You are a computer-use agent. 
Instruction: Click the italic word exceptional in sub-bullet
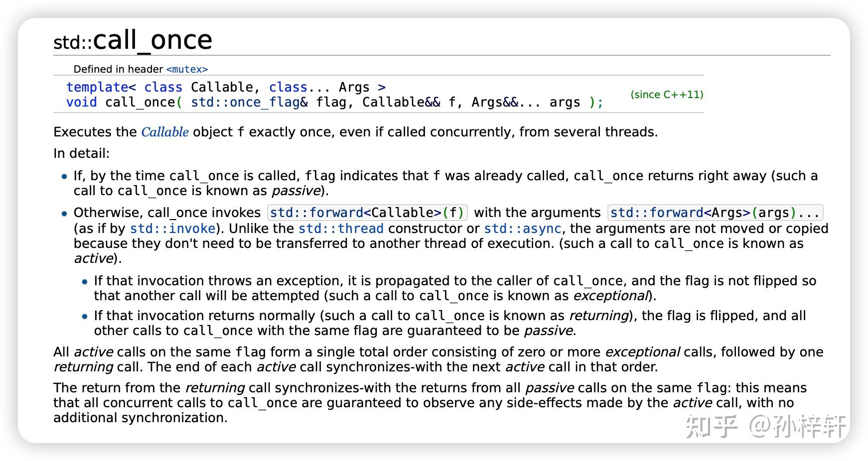point(611,296)
